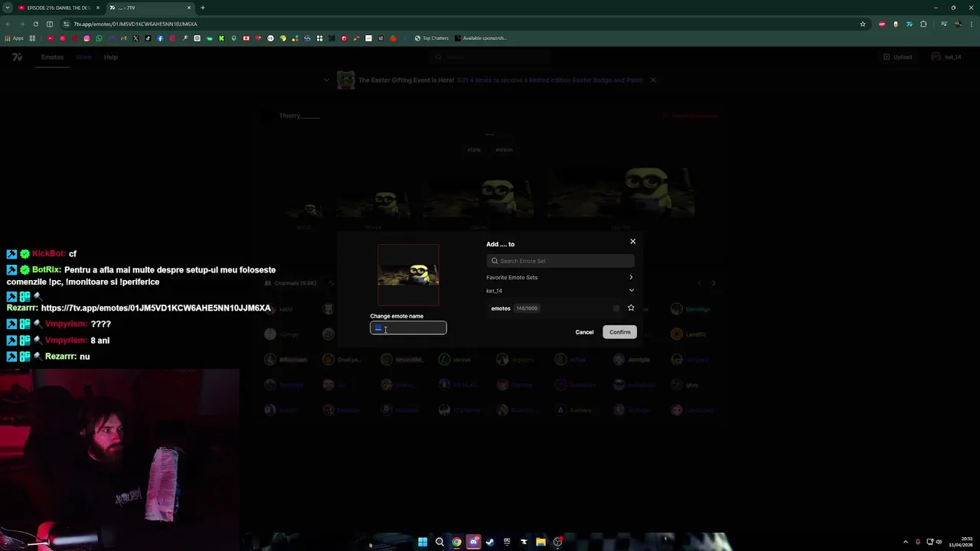Open the Emotes page in 7TV nav
This screenshot has width=980, height=551.
[52, 57]
